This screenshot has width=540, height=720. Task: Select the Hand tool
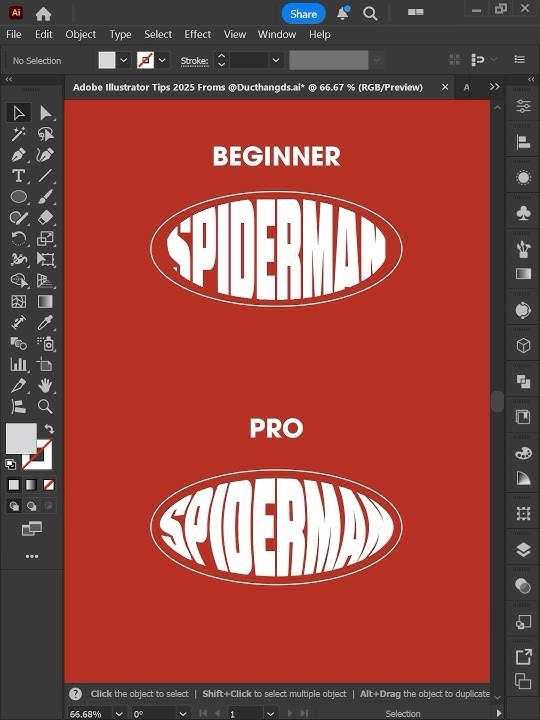pos(45,386)
